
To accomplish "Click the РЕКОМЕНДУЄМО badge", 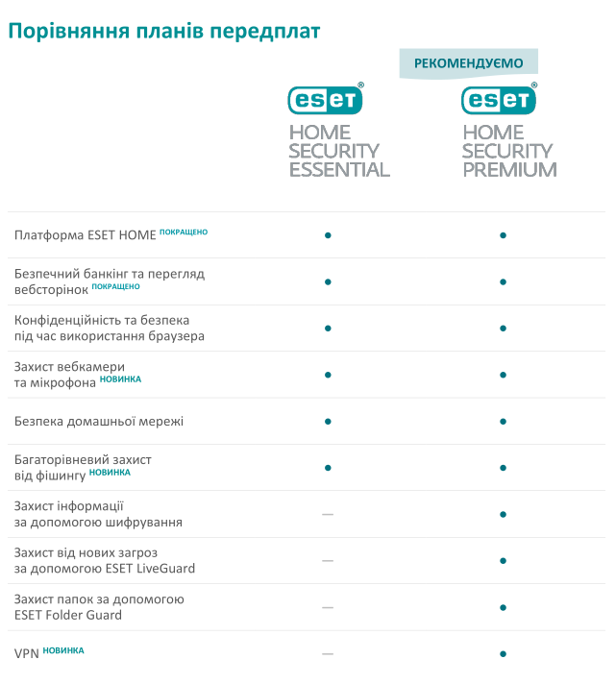I will click(x=469, y=63).
